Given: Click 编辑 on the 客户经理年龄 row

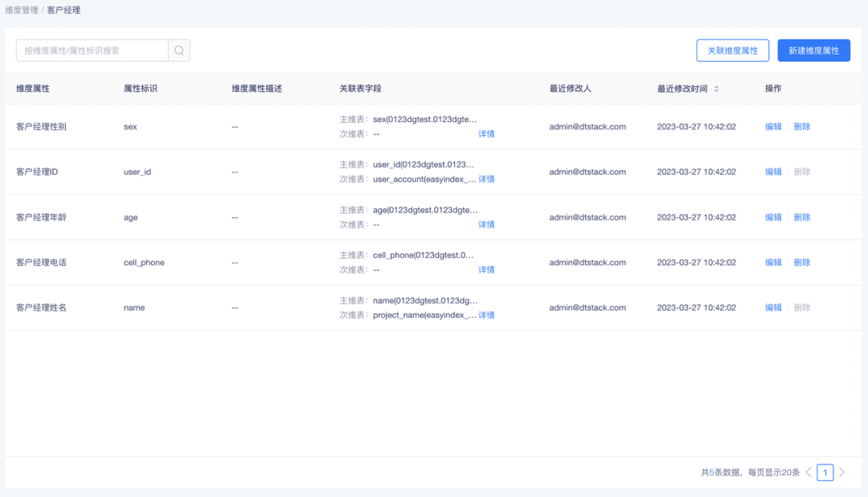Looking at the screenshot, I should (772, 217).
